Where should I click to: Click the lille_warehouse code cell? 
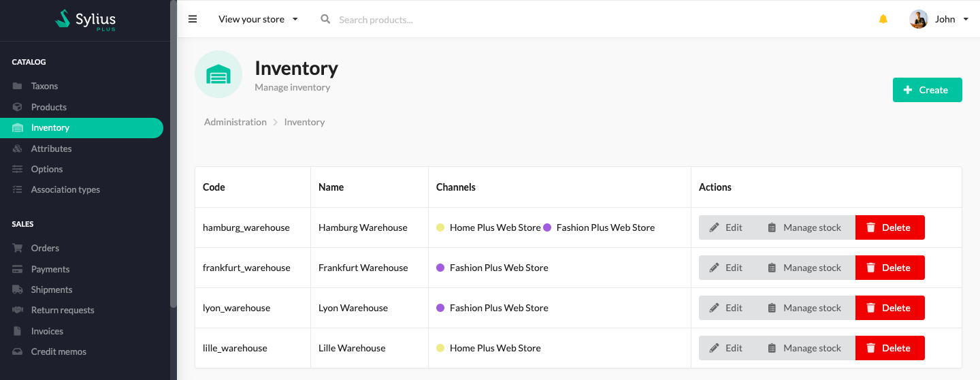(252, 348)
